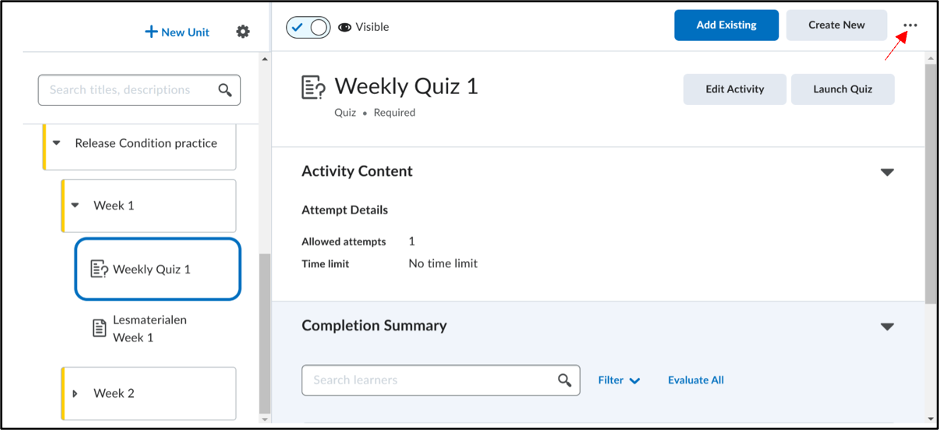Click the eye Visible indicator

click(363, 27)
